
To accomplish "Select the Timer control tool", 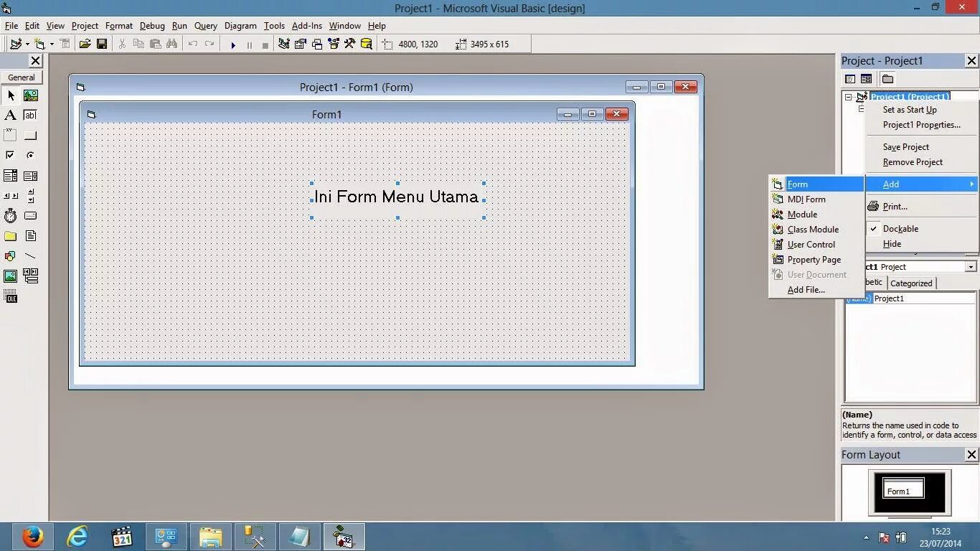I will [11, 215].
